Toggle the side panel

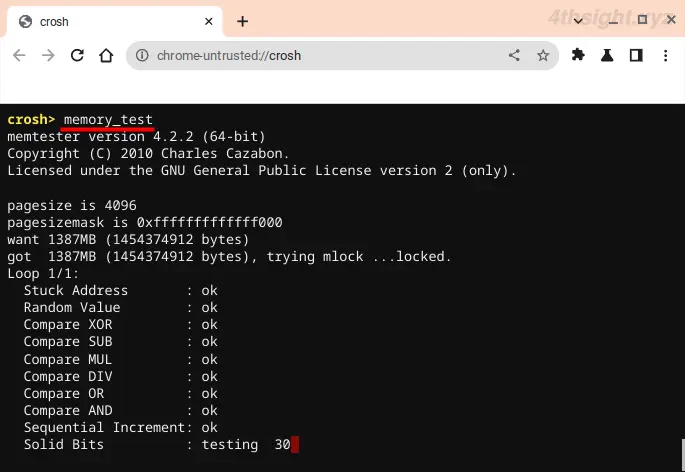click(x=636, y=55)
